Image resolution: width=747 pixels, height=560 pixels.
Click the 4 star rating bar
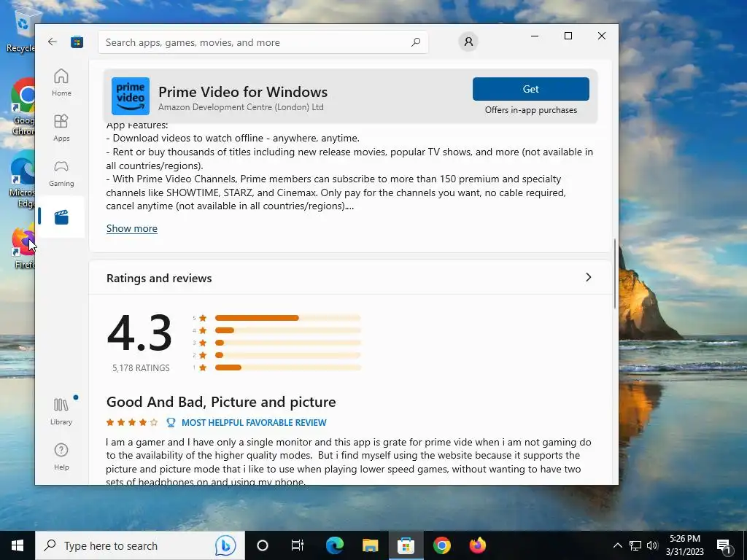coord(287,330)
